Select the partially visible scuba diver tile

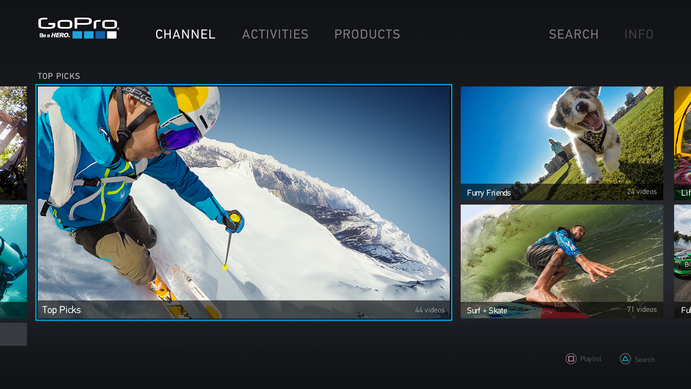[13, 261]
